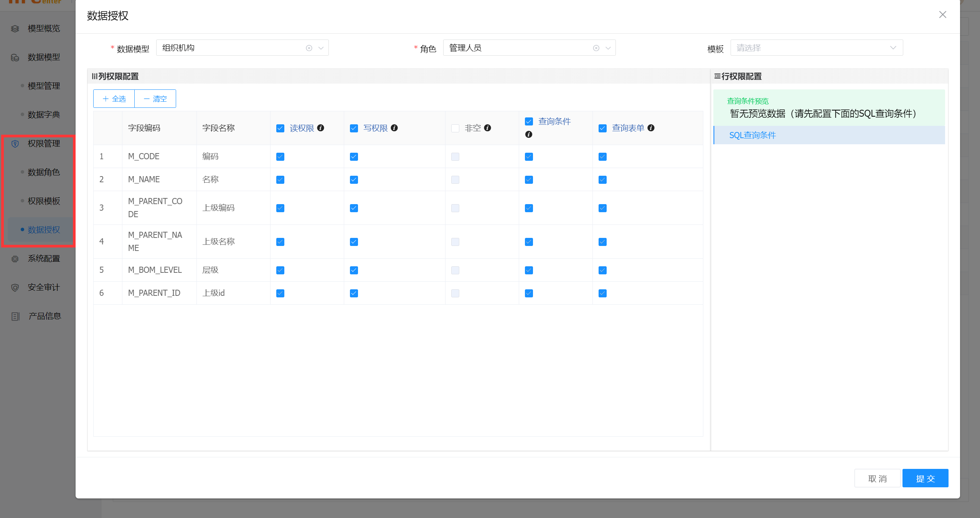Click the info icon beside 查询表单
This screenshot has width=980, height=518.
pos(651,128)
